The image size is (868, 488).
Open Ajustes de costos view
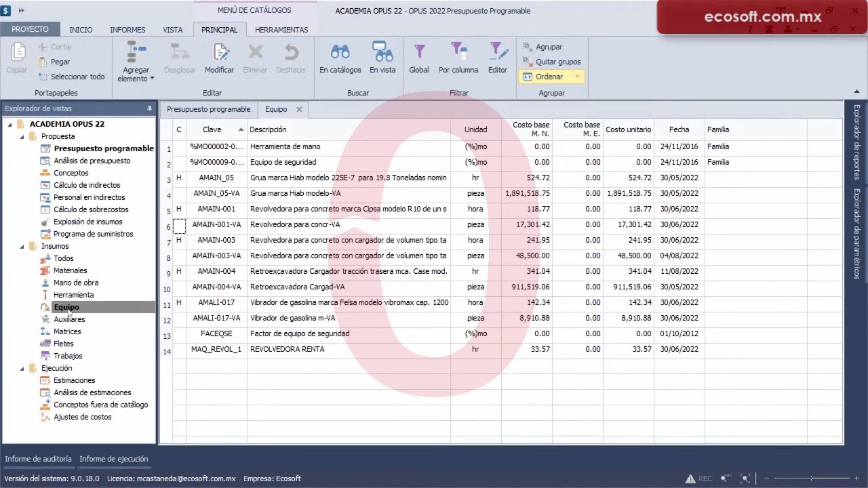pos(83,417)
